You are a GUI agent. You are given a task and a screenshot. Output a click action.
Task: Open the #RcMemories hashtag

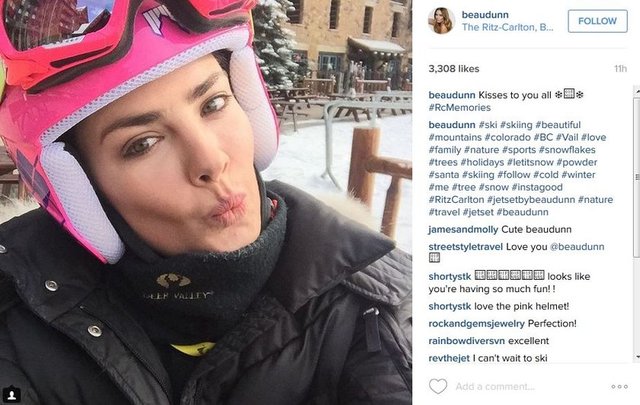(460, 108)
